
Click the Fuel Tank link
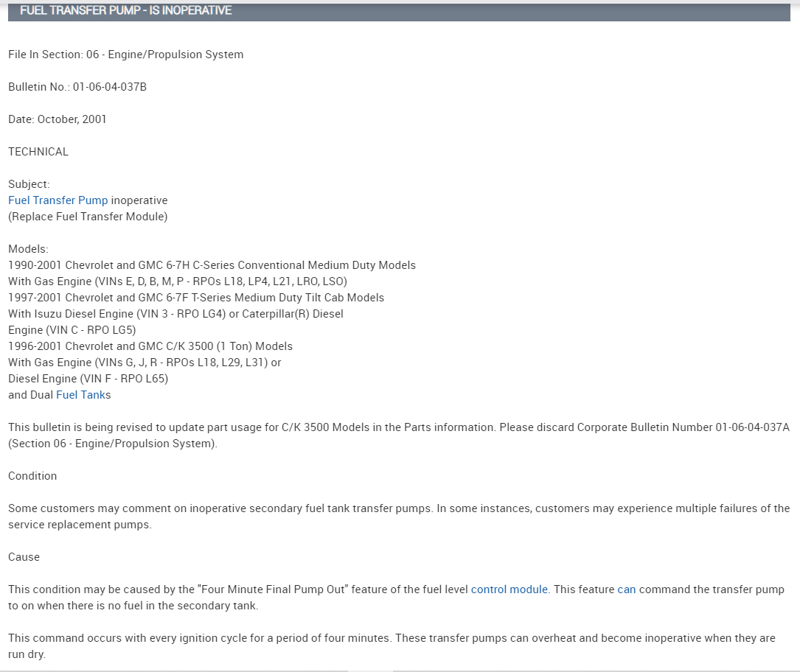pyautogui.click(x=80, y=395)
